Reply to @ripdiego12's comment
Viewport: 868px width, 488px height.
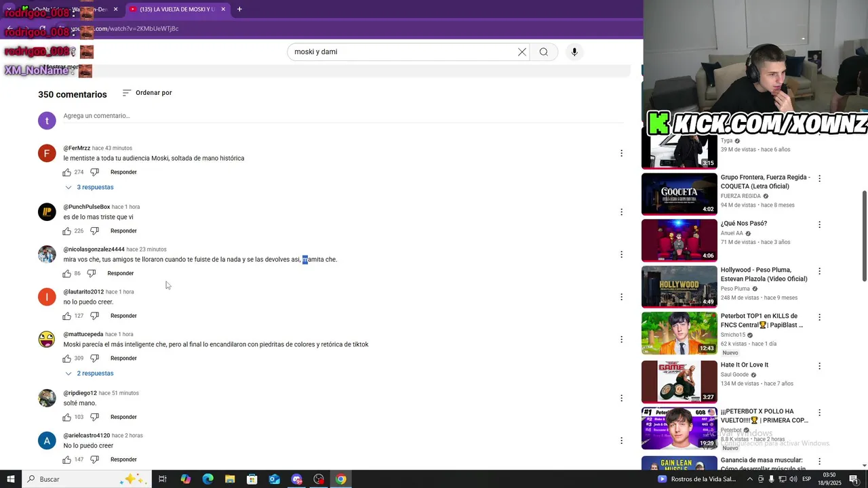coord(123,418)
